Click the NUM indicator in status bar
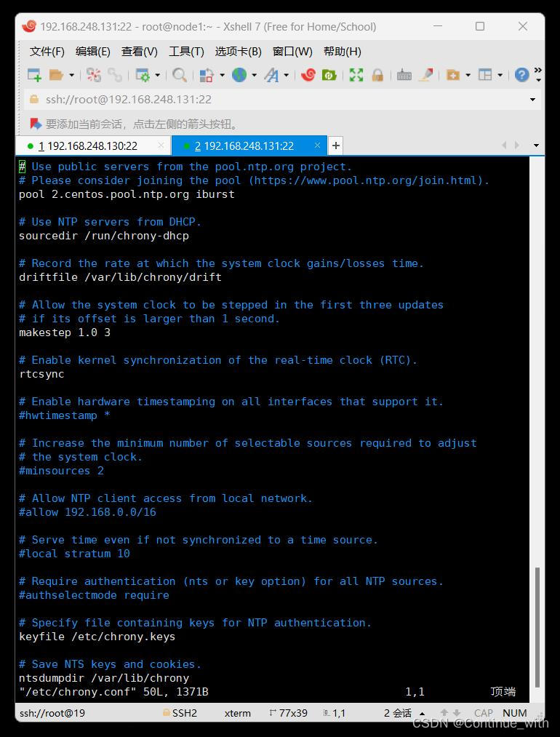This screenshot has height=737, width=560. [x=515, y=713]
